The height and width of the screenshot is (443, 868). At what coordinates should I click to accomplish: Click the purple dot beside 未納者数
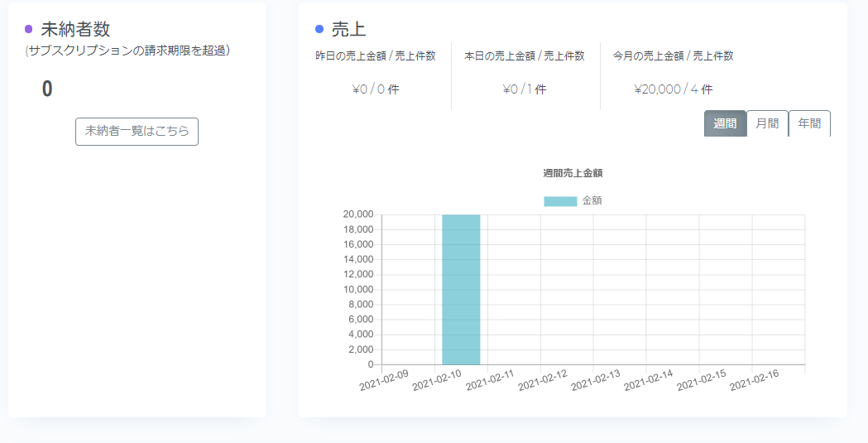click(29, 29)
